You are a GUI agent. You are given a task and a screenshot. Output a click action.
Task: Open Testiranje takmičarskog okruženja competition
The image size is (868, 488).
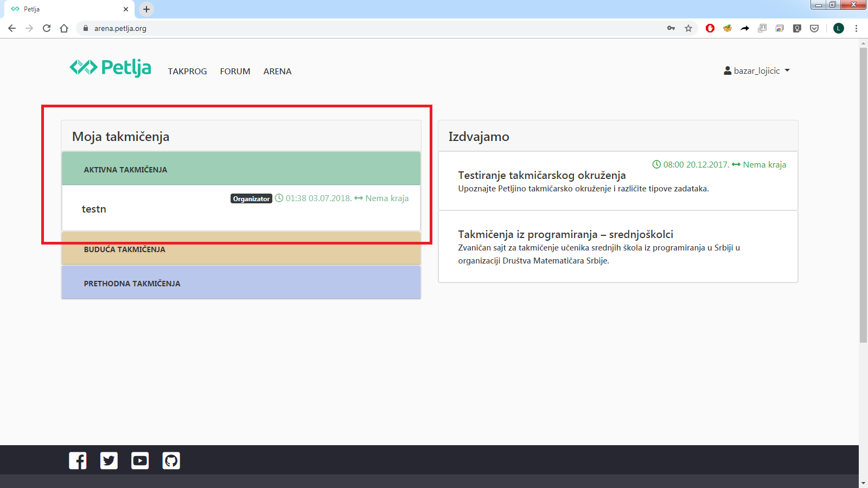tap(541, 175)
